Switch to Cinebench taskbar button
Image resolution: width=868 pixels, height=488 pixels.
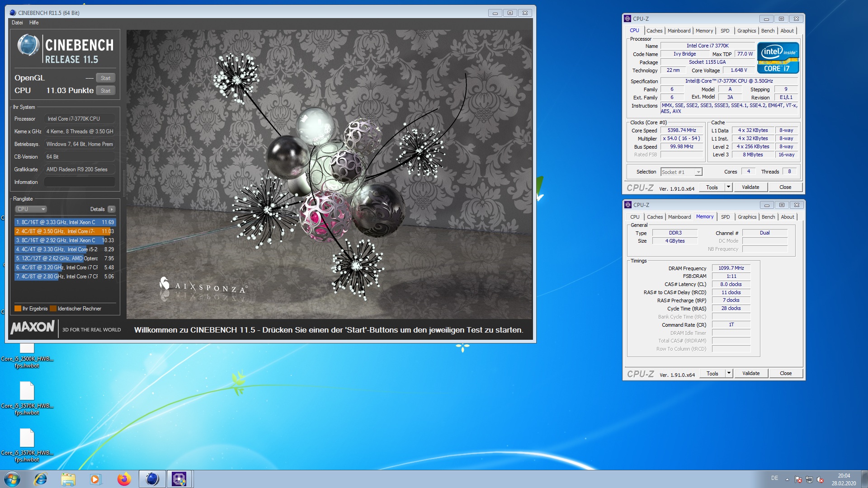tap(152, 479)
